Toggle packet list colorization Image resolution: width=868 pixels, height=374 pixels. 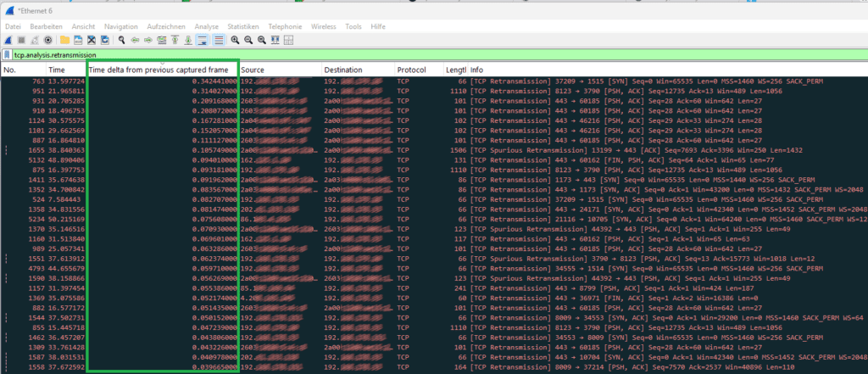tap(219, 40)
